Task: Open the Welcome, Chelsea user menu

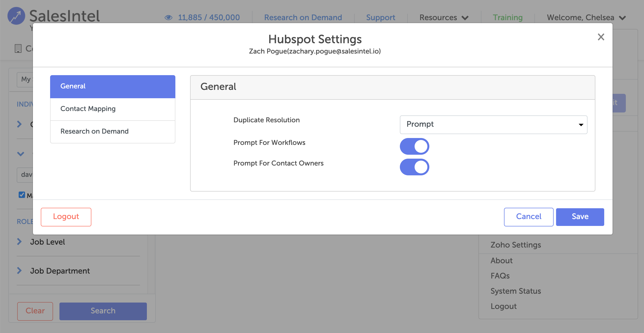Action: (586, 17)
